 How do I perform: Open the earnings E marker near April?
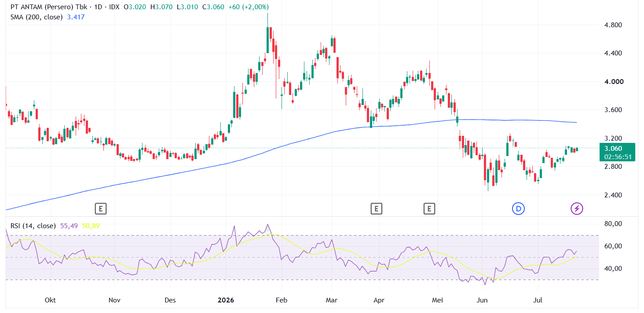point(376,208)
